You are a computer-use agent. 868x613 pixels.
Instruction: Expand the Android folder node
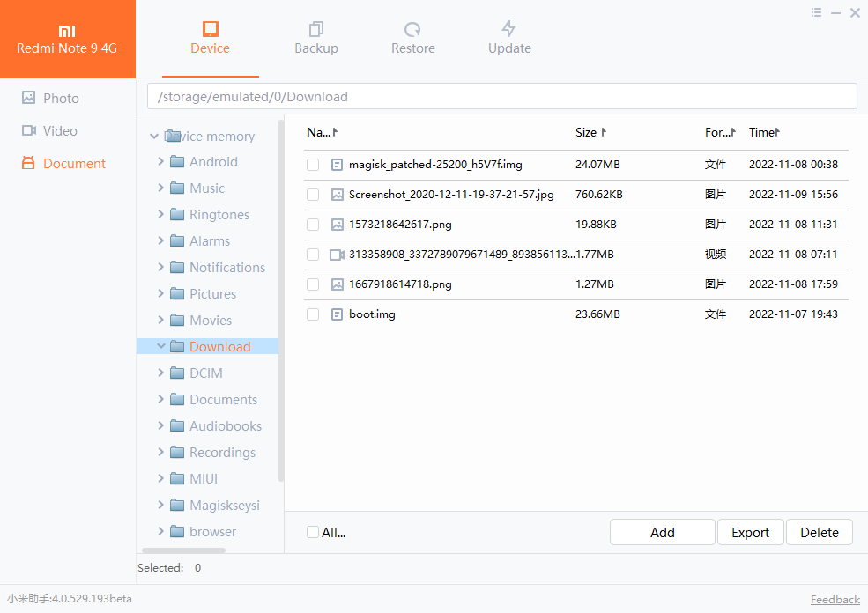[x=160, y=161]
